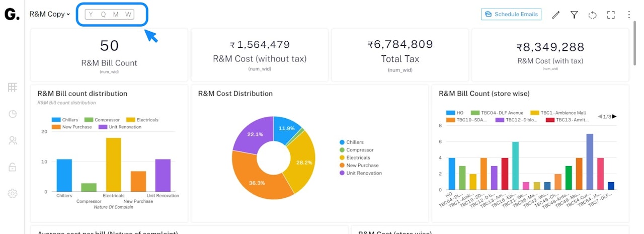The image size is (644, 234).
Task: Select the M (monthly) period toggle
Action: click(116, 14)
